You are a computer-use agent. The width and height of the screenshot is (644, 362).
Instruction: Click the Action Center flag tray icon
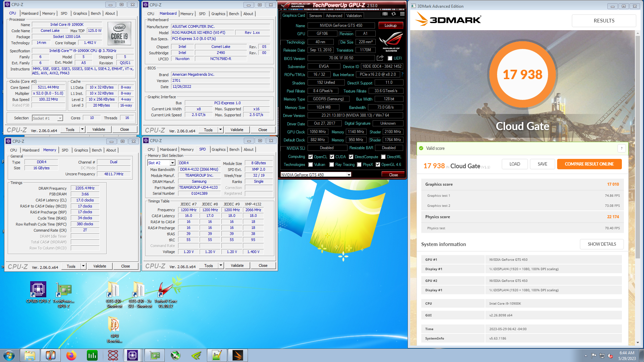point(594,356)
